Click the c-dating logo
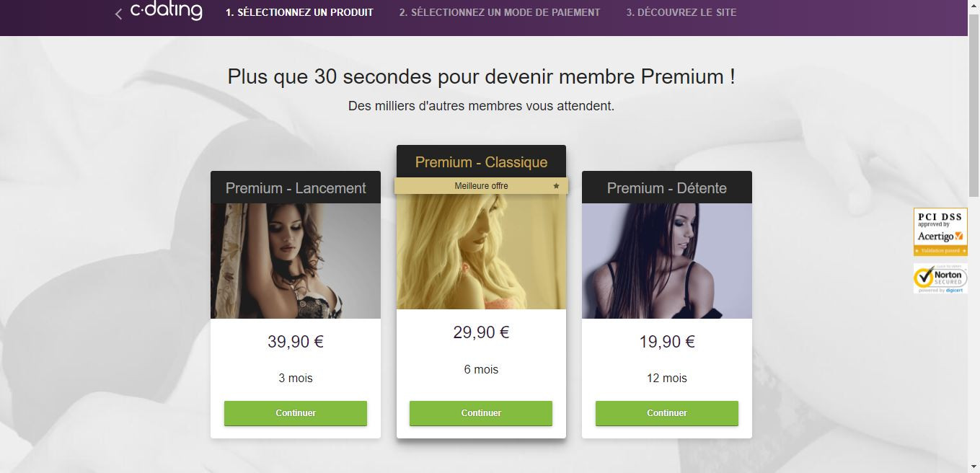Viewport: 980px width, 473px height. pyautogui.click(x=166, y=12)
